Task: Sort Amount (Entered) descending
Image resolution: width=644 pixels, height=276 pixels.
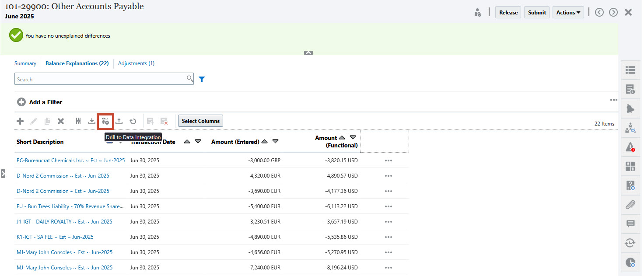Action: pyautogui.click(x=275, y=141)
